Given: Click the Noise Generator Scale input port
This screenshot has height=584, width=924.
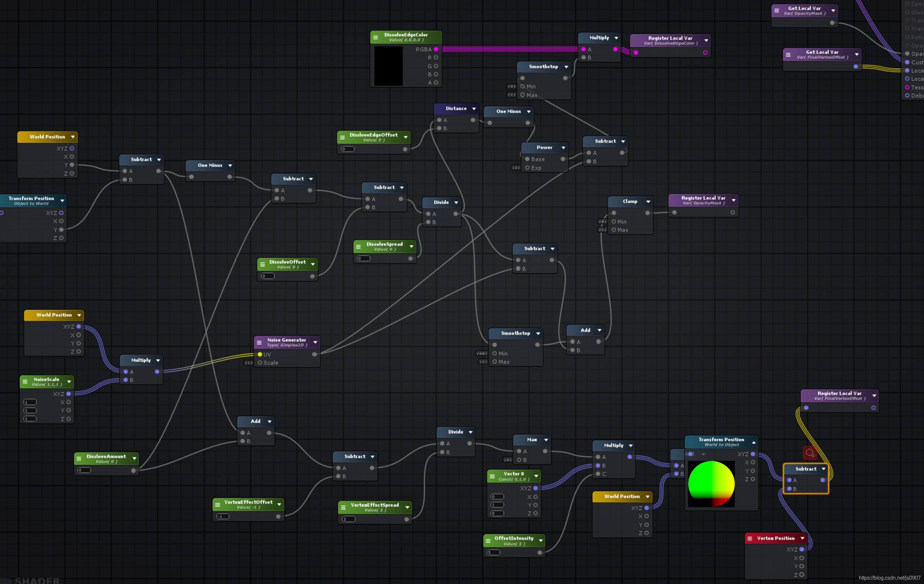Looking at the screenshot, I should 260,363.
